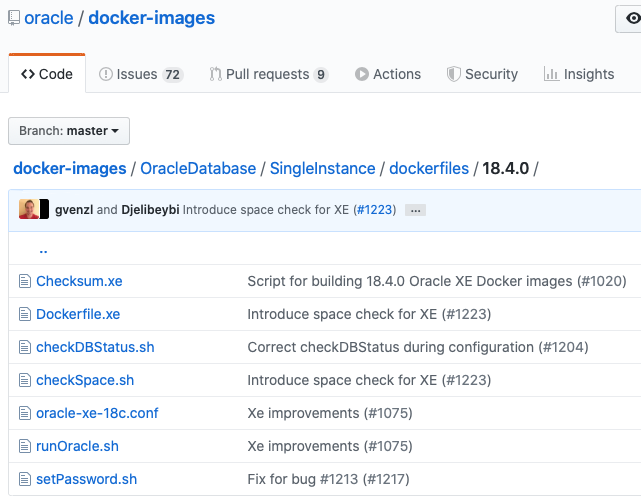Open the checkSpace.sh file
This screenshot has width=641, height=503.
tap(85, 381)
